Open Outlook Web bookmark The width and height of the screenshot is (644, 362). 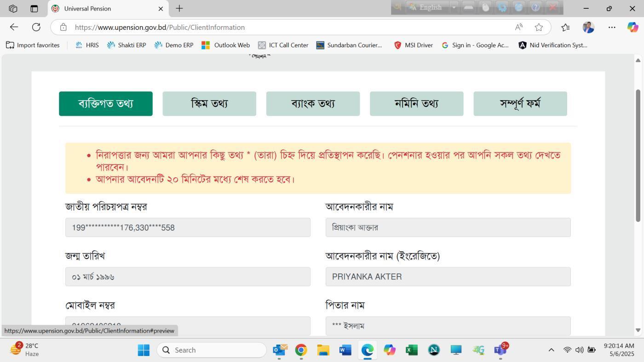point(226,45)
